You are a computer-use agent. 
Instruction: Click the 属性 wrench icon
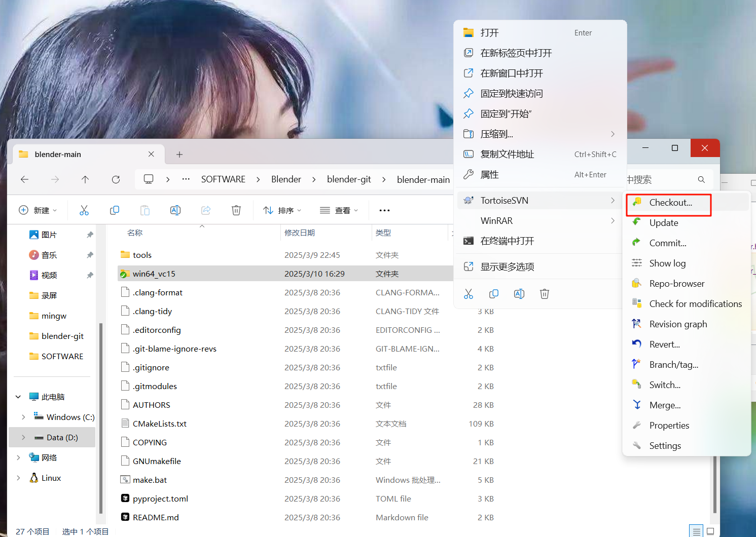click(469, 174)
